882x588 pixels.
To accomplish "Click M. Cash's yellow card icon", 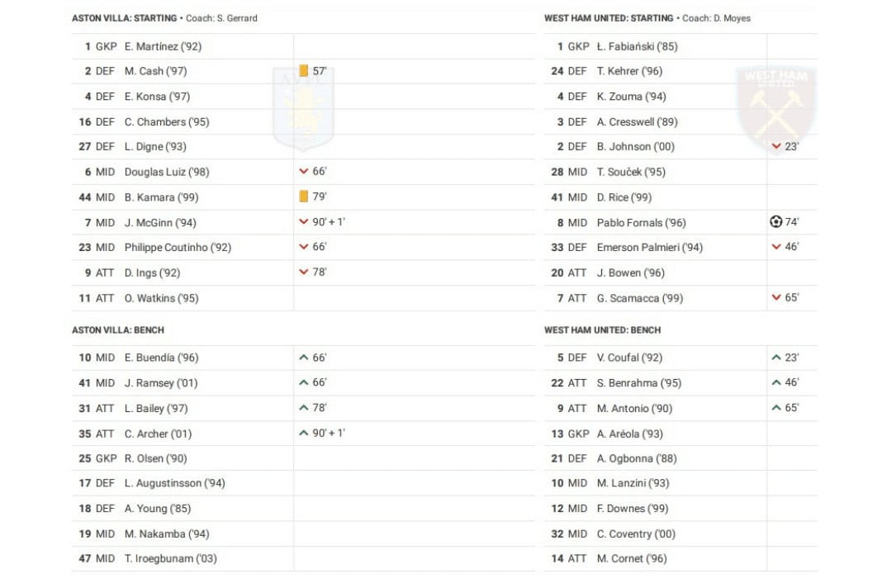I will point(304,71).
